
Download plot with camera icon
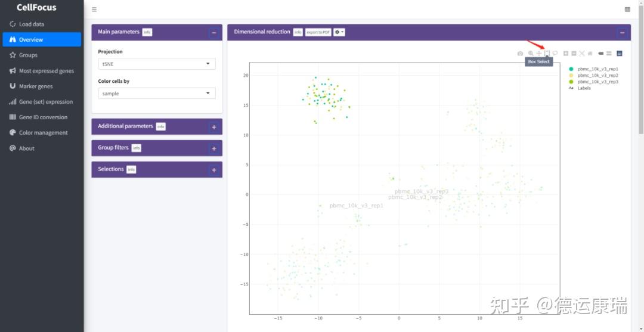pos(521,54)
